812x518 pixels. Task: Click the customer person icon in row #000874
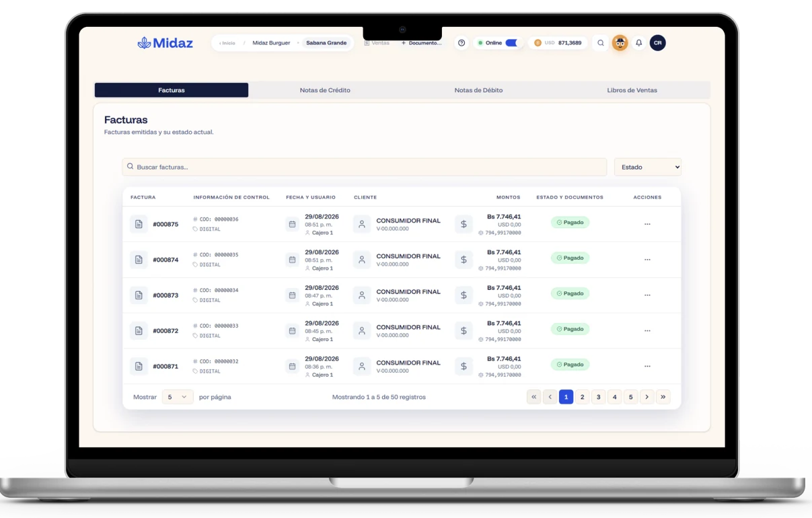[x=362, y=260]
